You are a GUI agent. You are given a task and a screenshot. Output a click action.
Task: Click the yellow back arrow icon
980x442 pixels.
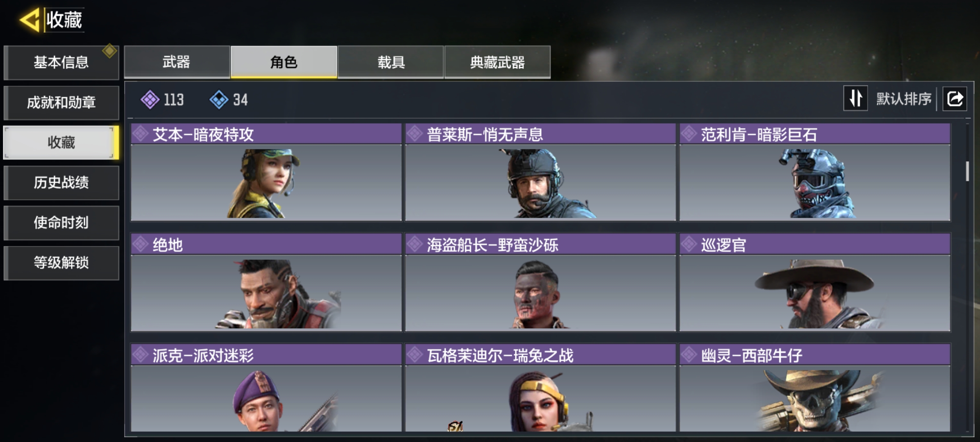point(29,19)
